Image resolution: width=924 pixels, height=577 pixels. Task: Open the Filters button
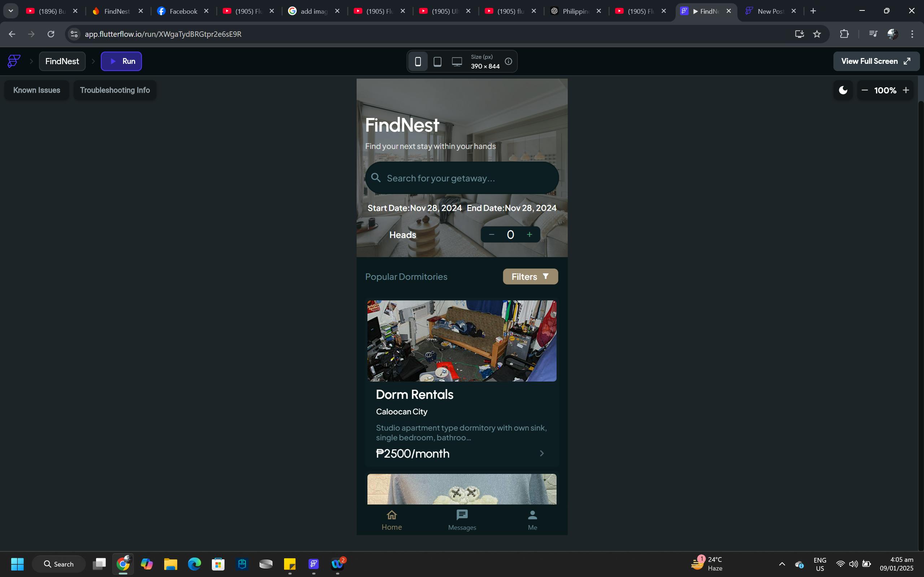pos(530,276)
